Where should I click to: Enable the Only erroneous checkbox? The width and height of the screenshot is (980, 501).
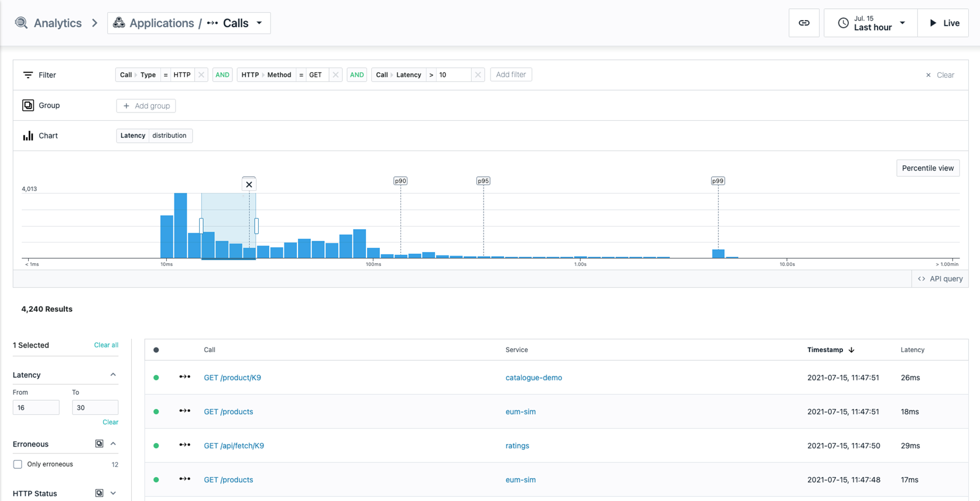coord(18,464)
